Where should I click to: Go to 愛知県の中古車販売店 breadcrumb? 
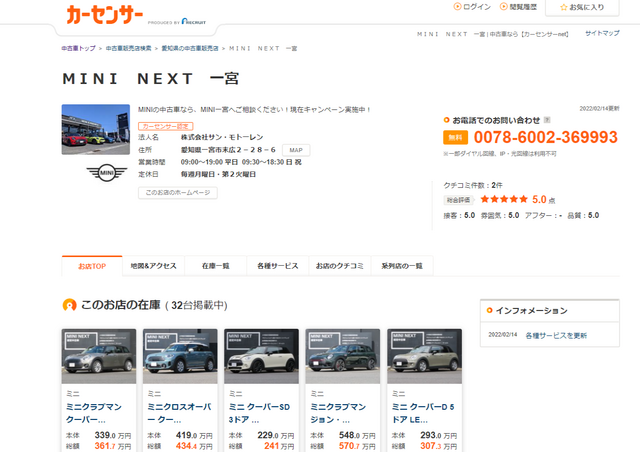coord(190,48)
